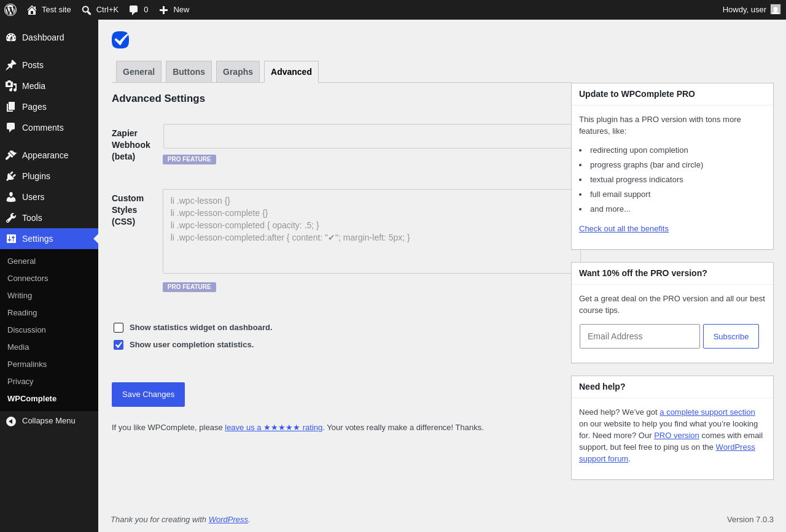Open the Test site home icon
This screenshot has height=532, width=786.
tap(32, 10)
